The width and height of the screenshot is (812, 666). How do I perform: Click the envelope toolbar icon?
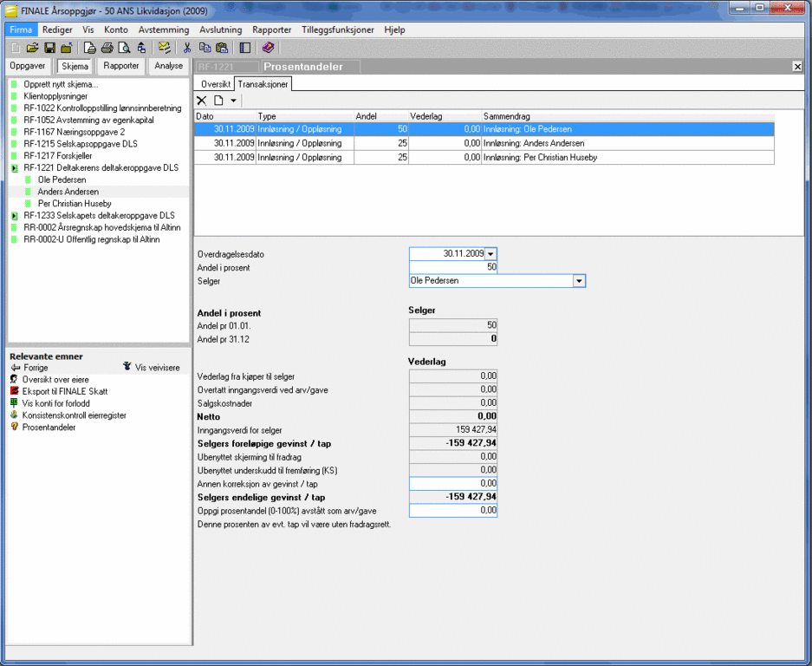[x=165, y=49]
